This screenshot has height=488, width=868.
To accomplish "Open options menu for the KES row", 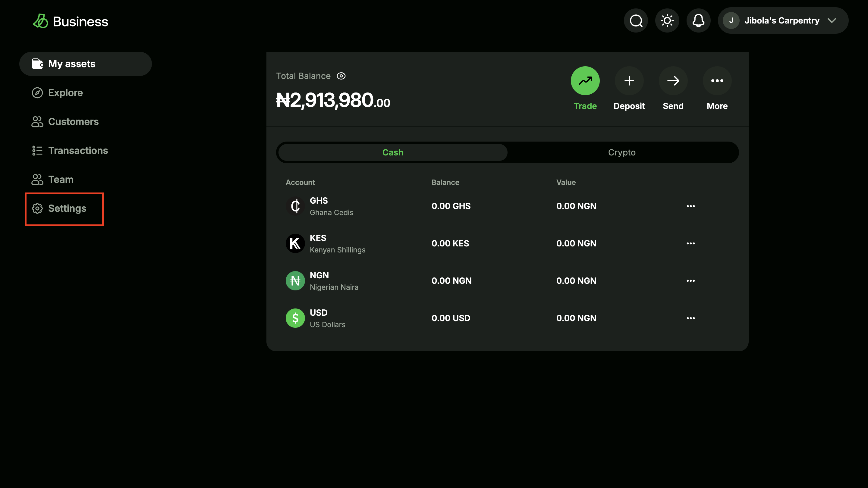I will (691, 243).
